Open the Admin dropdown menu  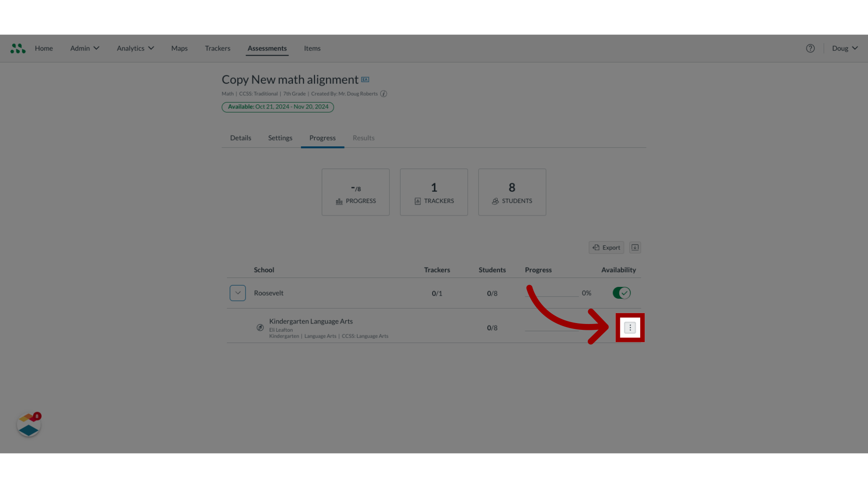(84, 48)
